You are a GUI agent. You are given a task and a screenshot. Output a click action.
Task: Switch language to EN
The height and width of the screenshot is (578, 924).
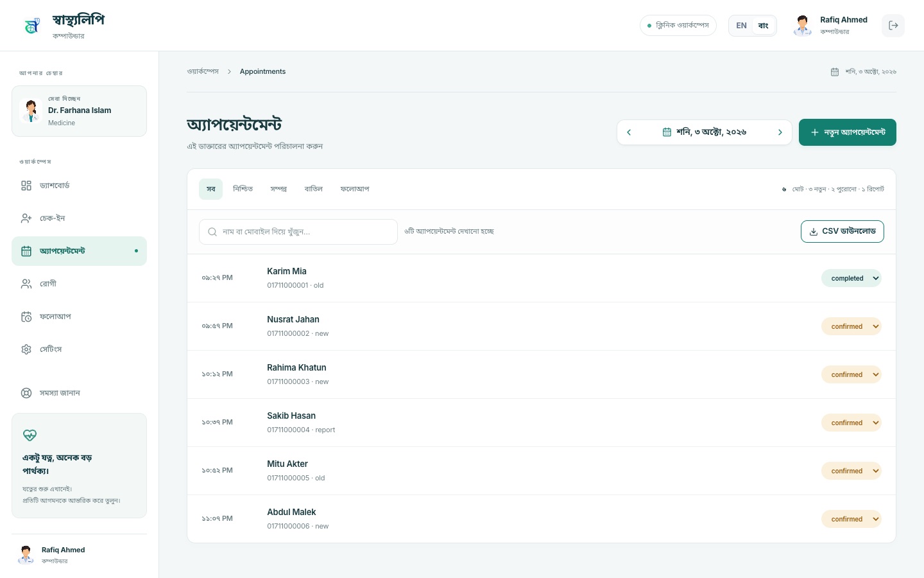pyautogui.click(x=741, y=26)
